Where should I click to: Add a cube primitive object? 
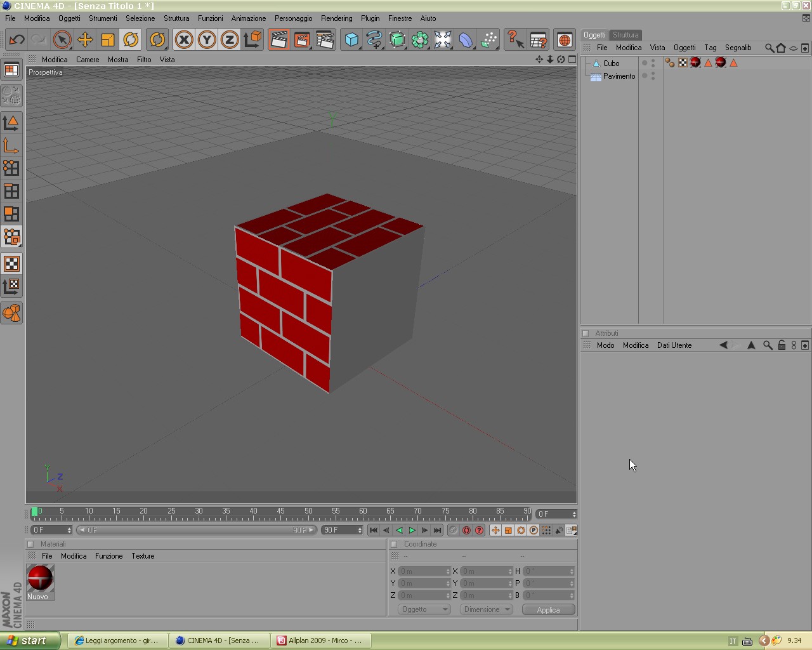coord(351,40)
